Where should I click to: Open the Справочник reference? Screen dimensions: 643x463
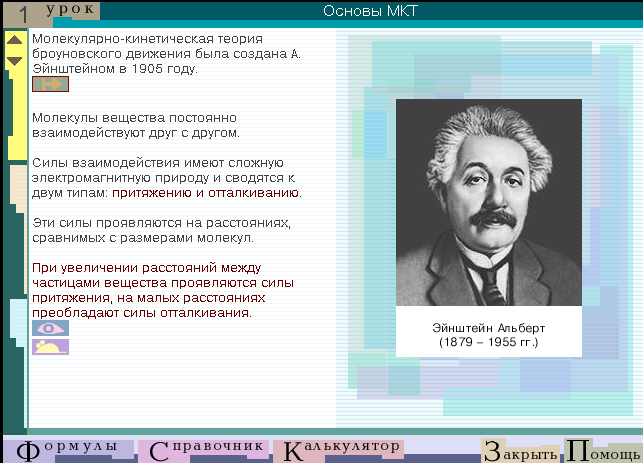point(204,451)
